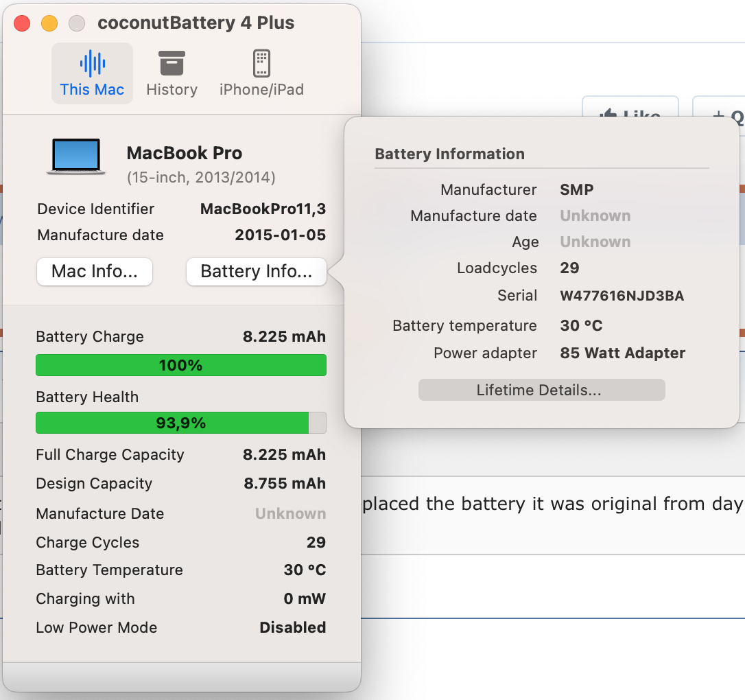Switch to the iPhone/iPad device icon
745x700 pixels.
(261, 63)
